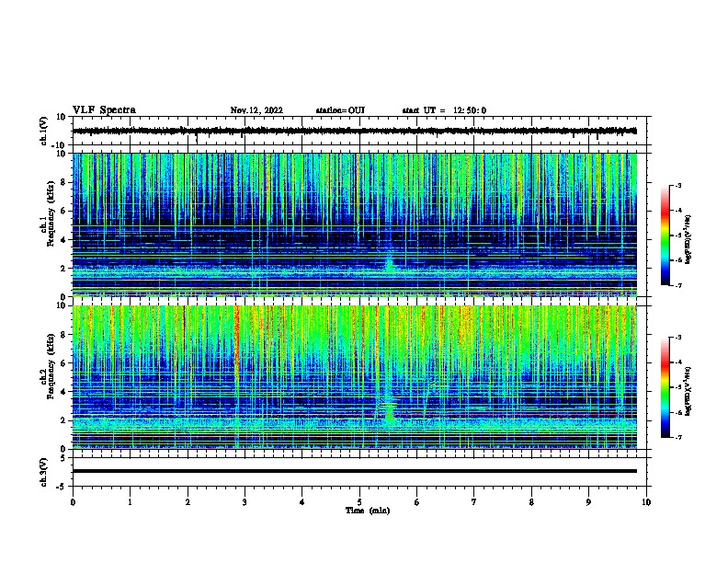Click the "-7" tick on ch.2 colorbar
Viewport: 728px width, 563px height.
[x=677, y=437]
